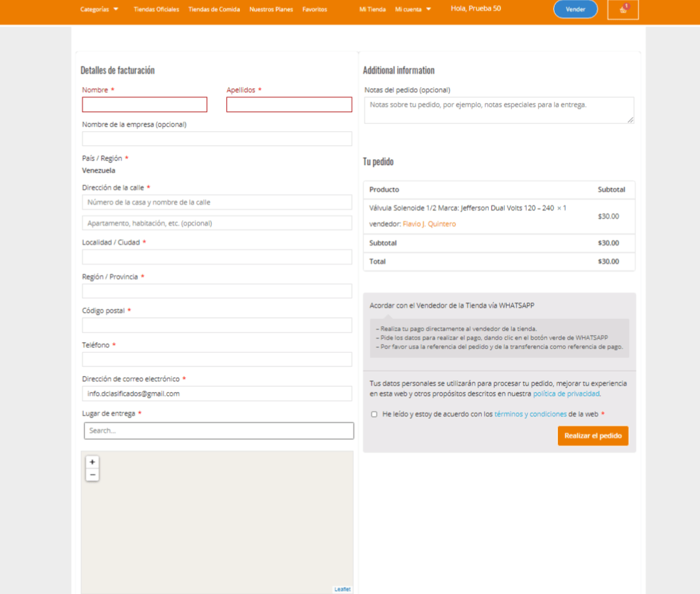The height and width of the screenshot is (594, 700).
Task: Zoom in on the map
Action: pos(92,462)
